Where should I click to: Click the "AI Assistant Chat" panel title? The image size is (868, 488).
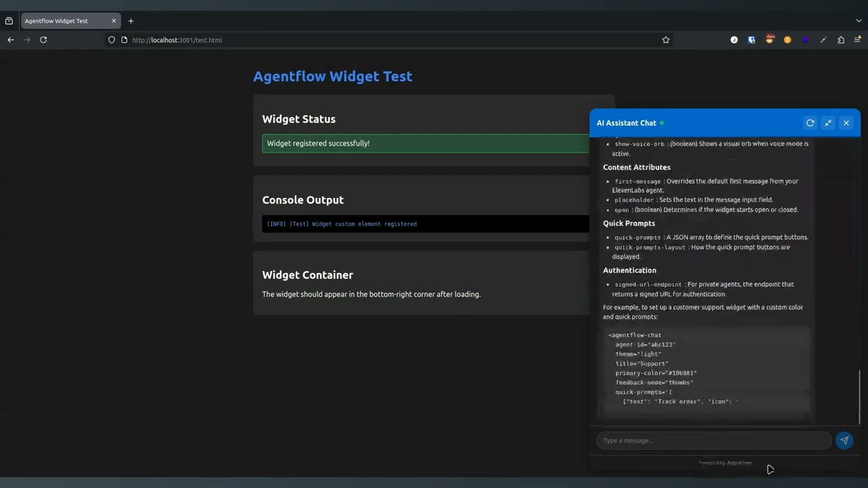pos(626,123)
